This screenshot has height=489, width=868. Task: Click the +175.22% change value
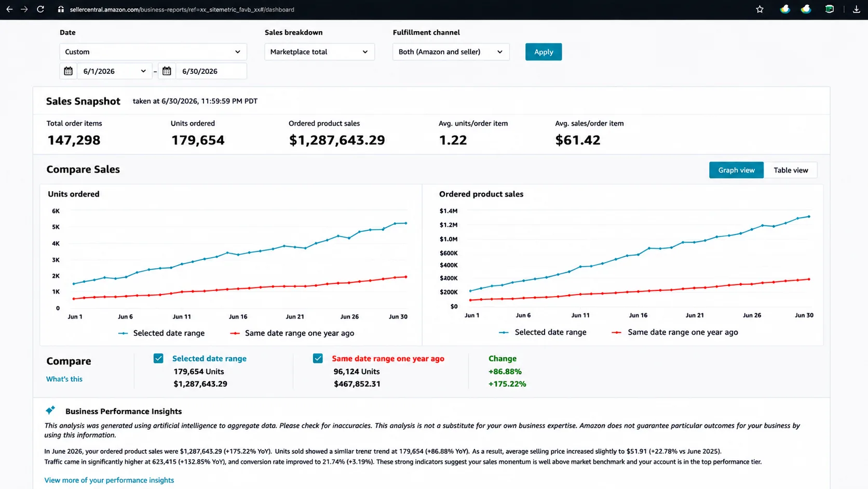click(x=507, y=384)
